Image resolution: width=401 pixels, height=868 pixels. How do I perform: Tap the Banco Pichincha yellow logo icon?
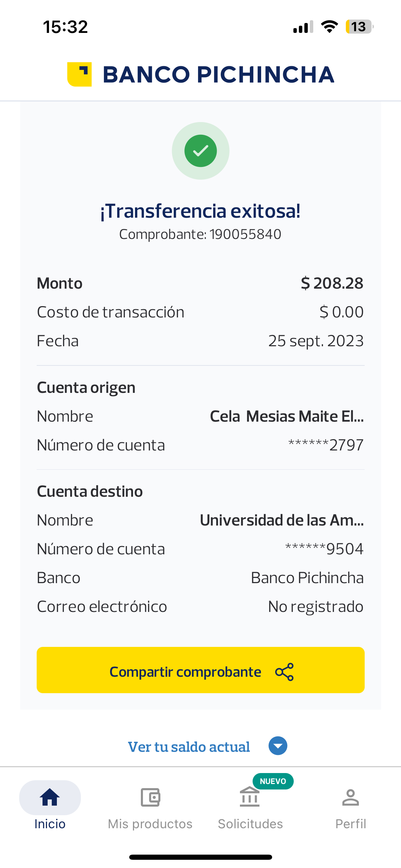tap(80, 74)
